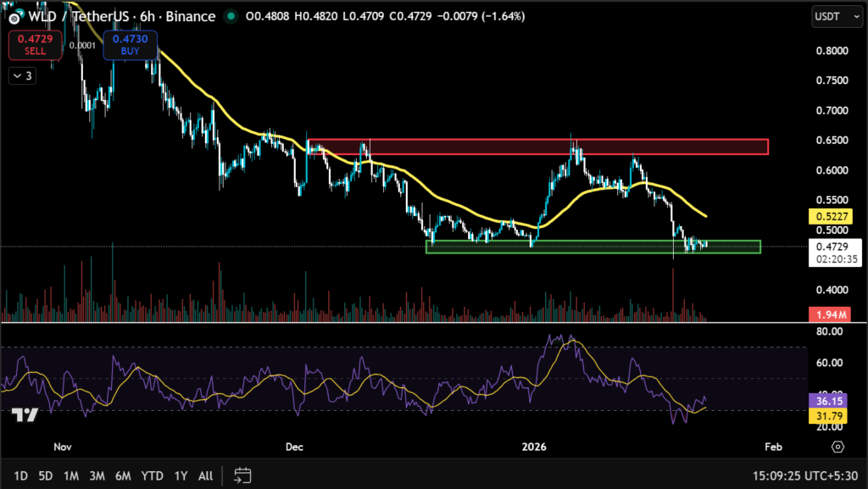Open the TradingView logo link

click(24, 414)
